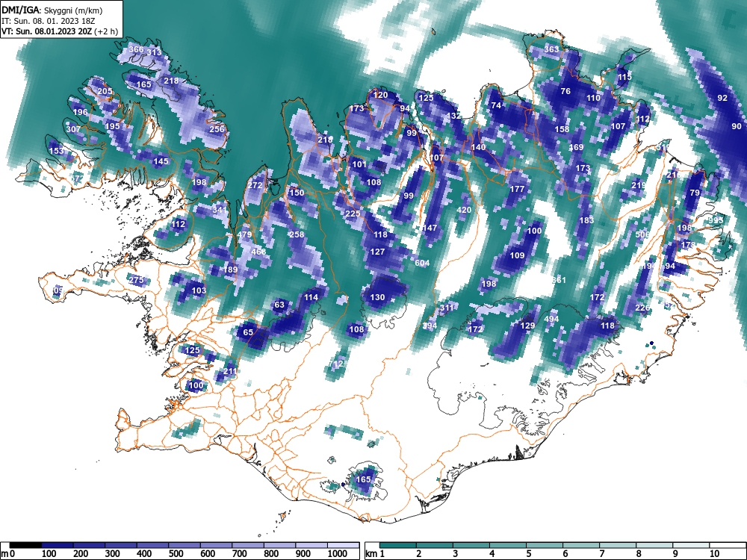This screenshot has height=560, width=747.
Task: Click the 4–5 km legend color swatch
Action: tap(508, 545)
